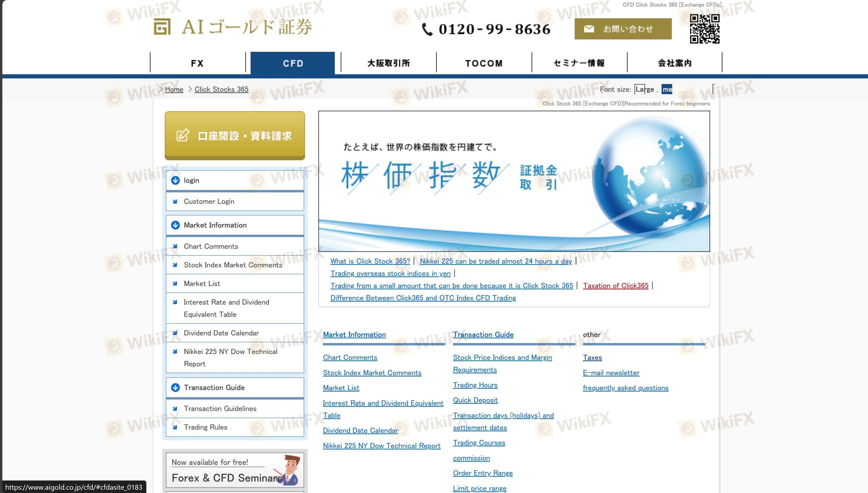This screenshot has height=493, width=868.
Task: Open the red Taxation of Click365 link
Action: [x=616, y=286]
